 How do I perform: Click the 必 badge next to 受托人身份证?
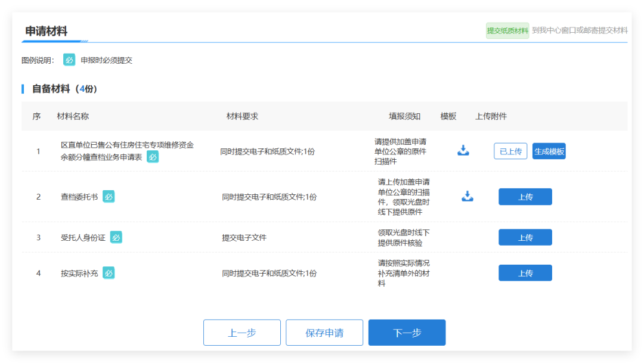tap(116, 237)
